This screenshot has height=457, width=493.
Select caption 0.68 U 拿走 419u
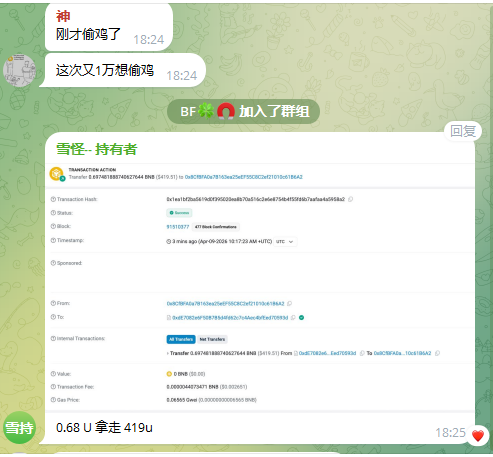[x=104, y=427]
